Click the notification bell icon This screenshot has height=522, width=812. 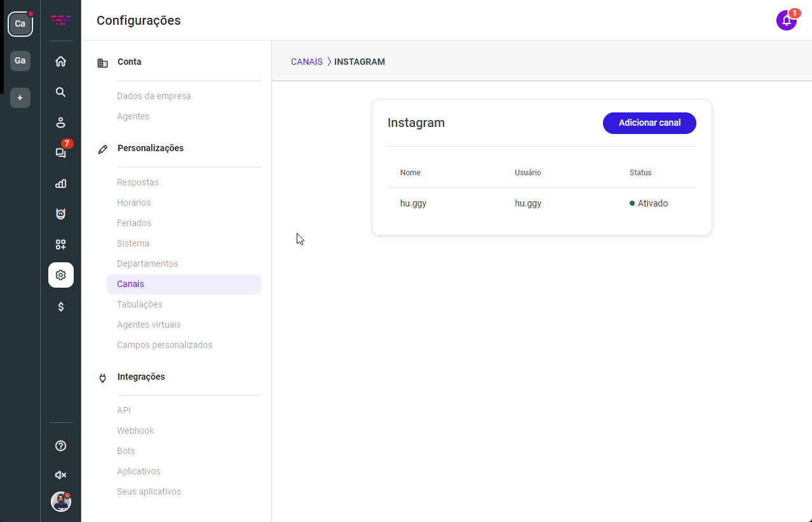click(787, 20)
